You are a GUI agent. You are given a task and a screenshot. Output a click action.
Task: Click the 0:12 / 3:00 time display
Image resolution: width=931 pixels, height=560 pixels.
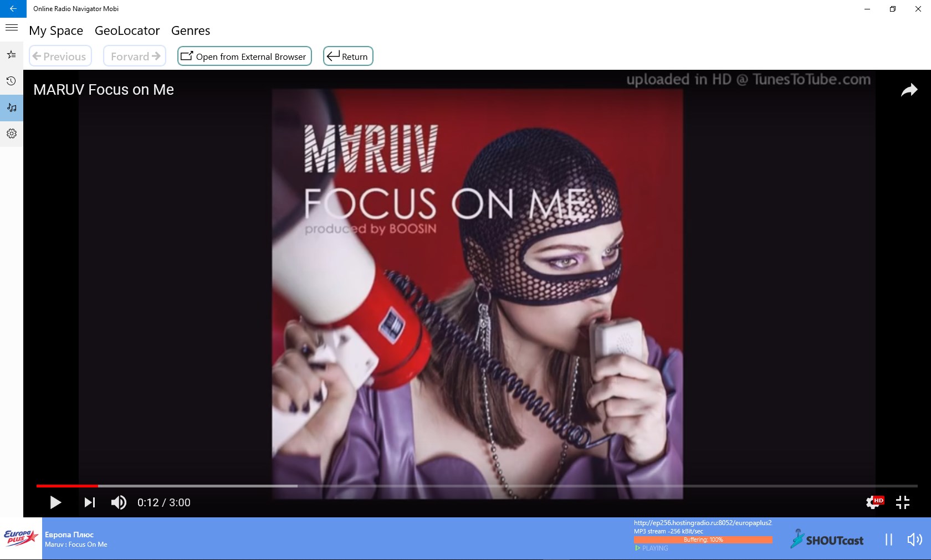(x=164, y=502)
